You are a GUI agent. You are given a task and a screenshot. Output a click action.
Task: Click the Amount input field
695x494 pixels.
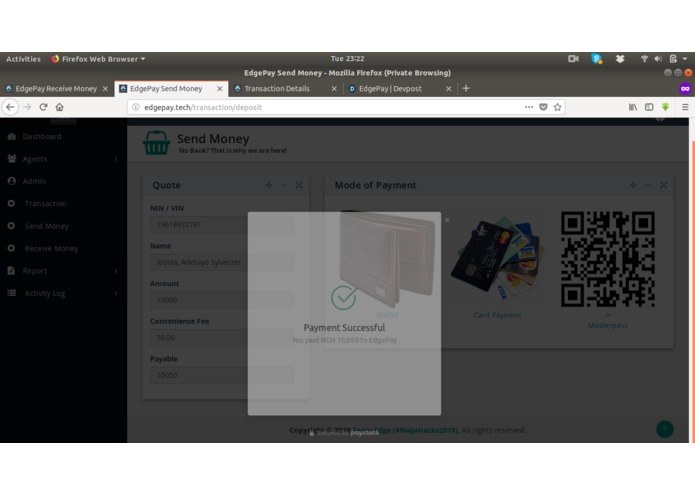[x=222, y=300]
